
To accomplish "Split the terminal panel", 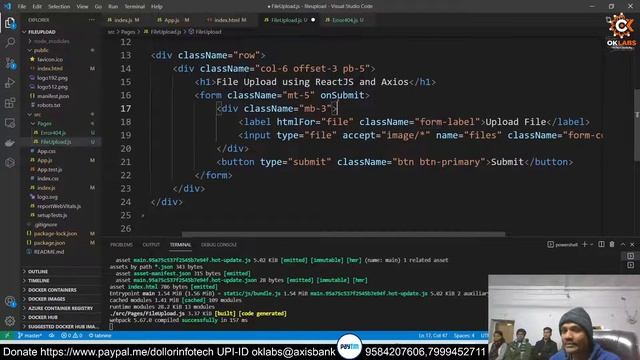I will [601, 244].
